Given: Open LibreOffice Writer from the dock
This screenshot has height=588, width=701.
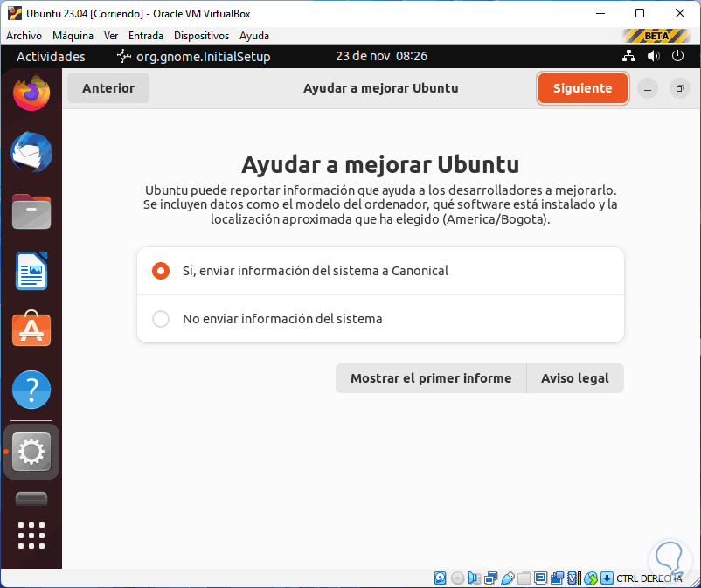Looking at the screenshot, I should (31, 271).
